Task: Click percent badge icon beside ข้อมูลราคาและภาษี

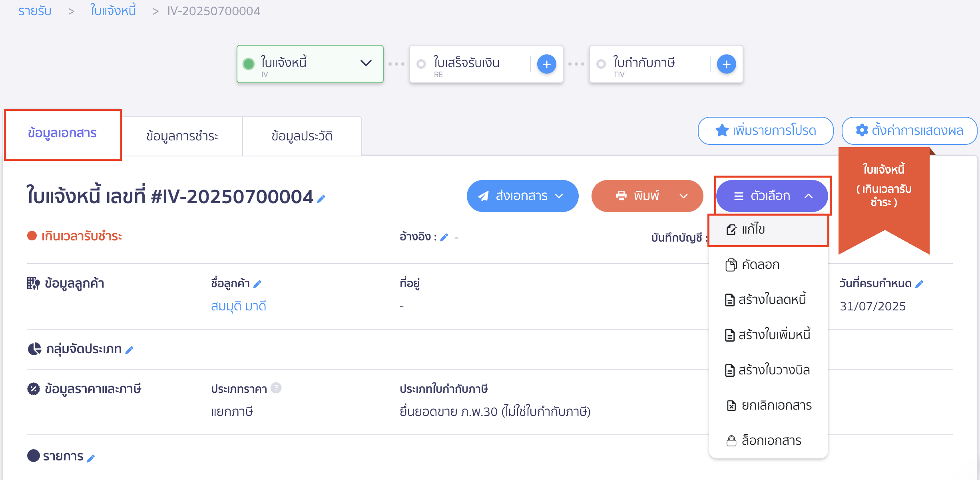Action: point(34,389)
